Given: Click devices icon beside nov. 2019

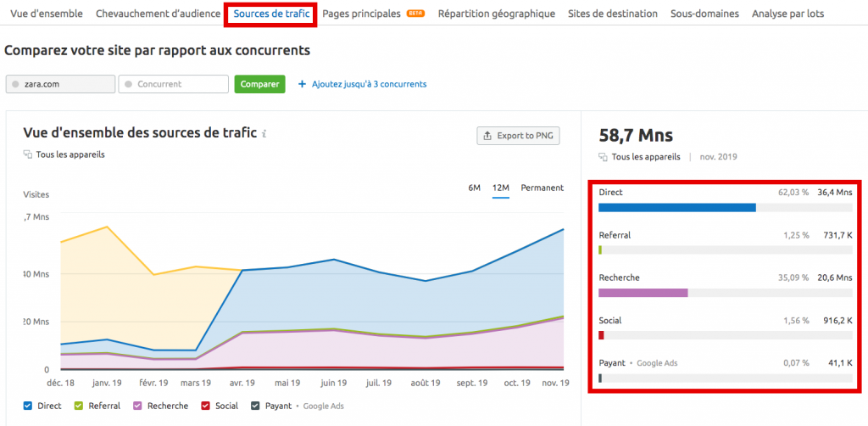Looking at the screenshot, I should tap(604, 157).
